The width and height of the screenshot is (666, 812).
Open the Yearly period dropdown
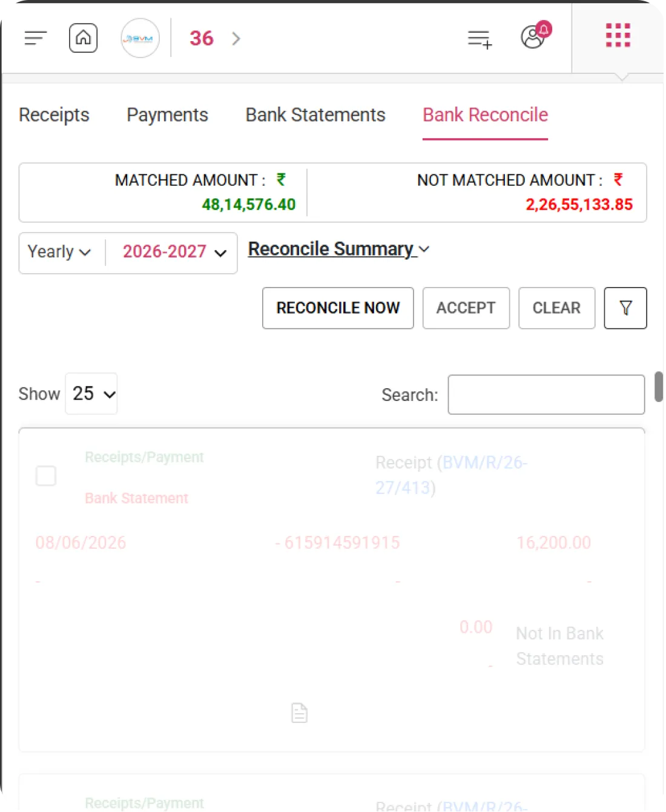pyautogui.click(x=59, y=252)
